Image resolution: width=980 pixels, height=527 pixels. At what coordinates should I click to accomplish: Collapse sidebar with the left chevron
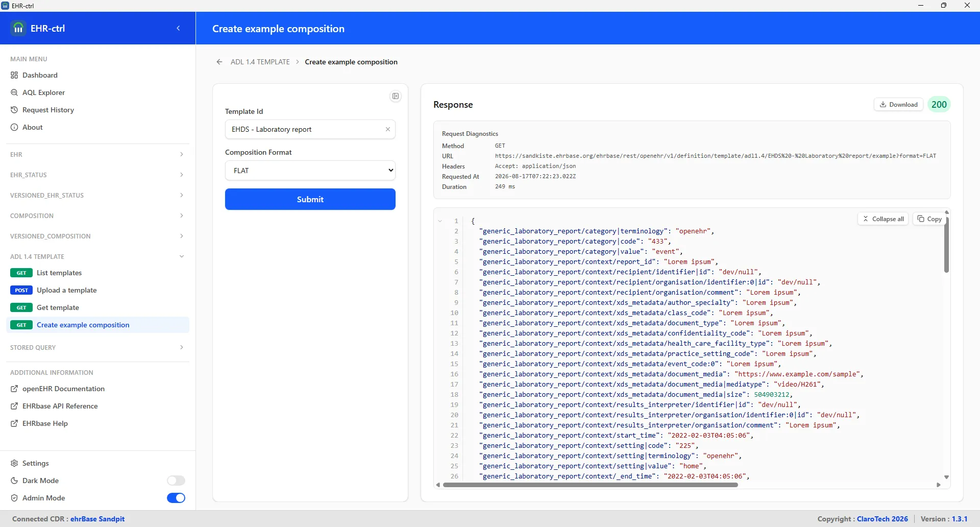[x=178, y=28]
